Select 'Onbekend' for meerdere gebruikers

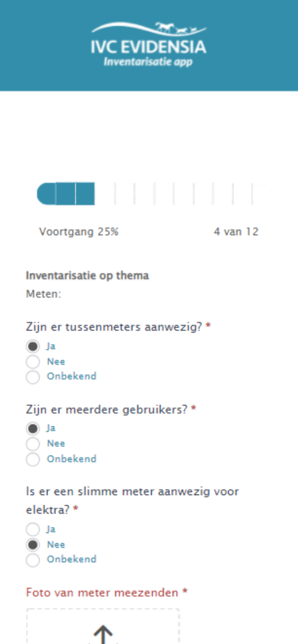pos(33,459)
